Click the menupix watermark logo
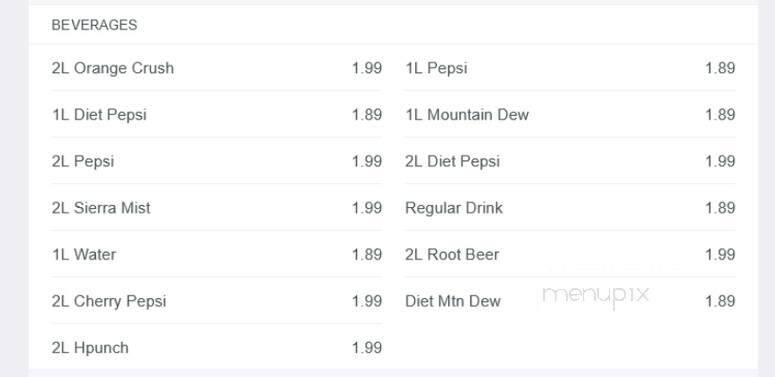This screenshot has height=377, width=775. [x=595, y=295]
